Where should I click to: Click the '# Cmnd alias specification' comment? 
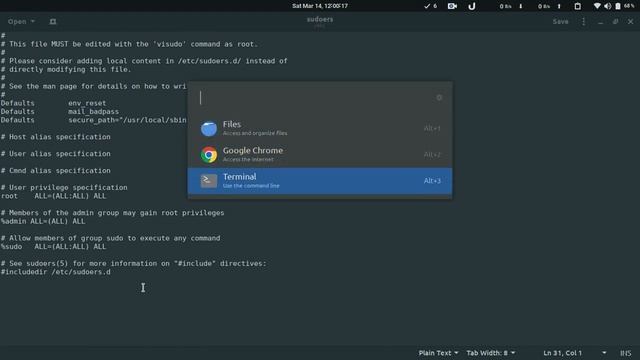click(x=56, y=171)
